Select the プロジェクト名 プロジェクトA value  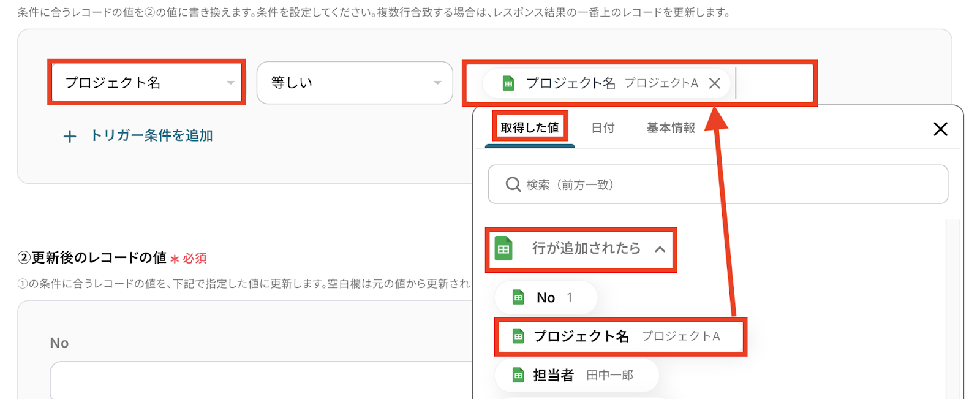pyautogui.click(x=620, y=336)
